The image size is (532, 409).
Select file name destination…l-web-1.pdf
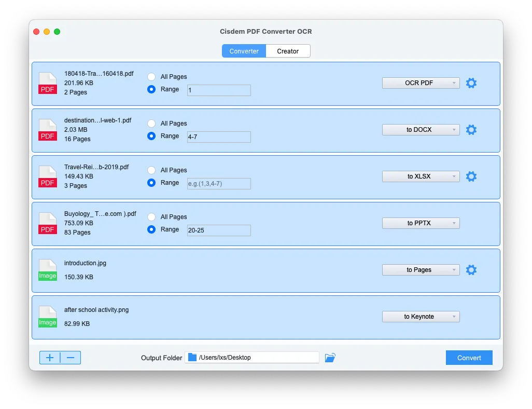[97, 120]
